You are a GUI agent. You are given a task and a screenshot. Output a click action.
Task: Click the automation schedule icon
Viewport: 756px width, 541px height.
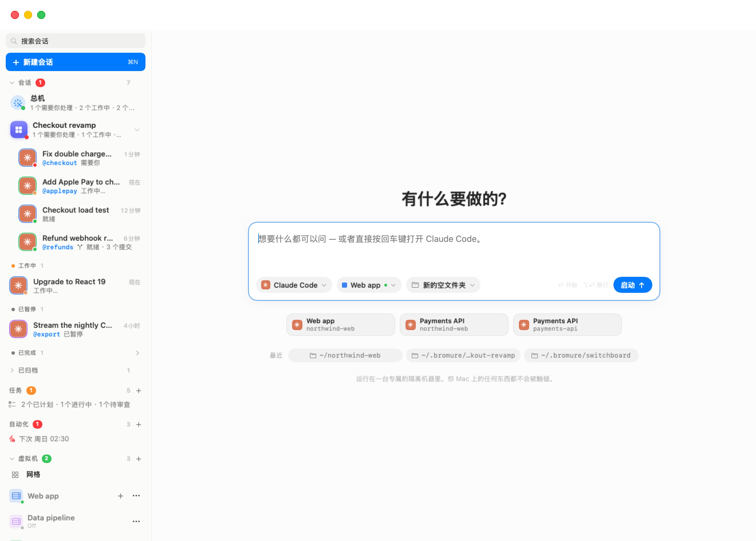pos(12,439)
